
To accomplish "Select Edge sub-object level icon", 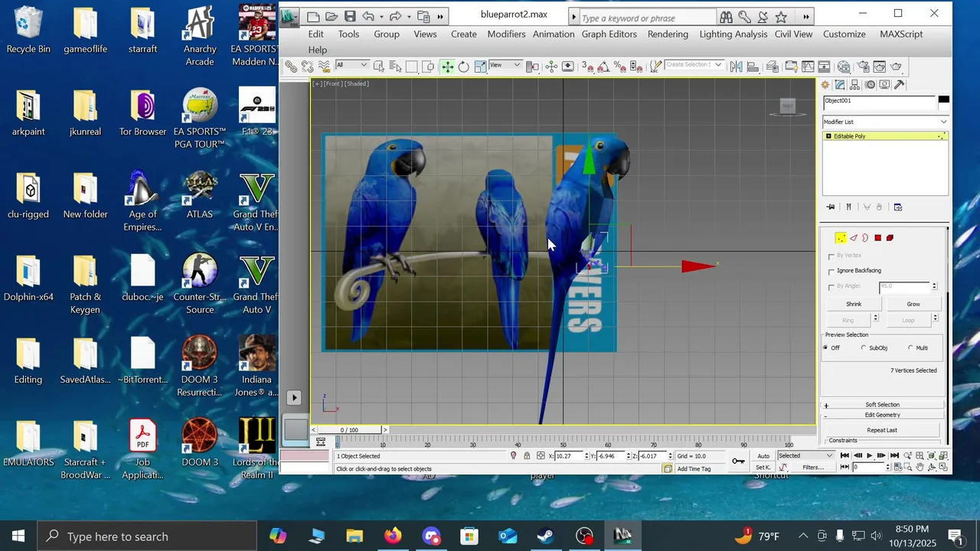I will click(854, 238).
